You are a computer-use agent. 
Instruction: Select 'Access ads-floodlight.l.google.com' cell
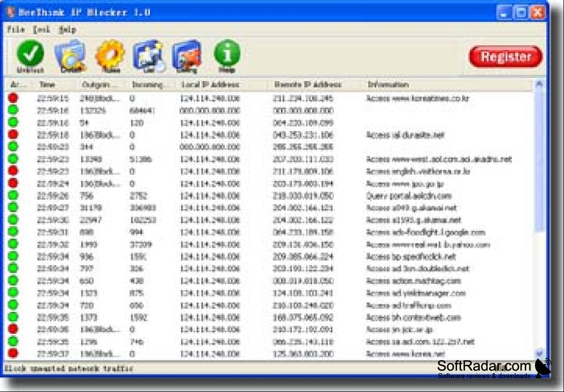click(425, 232)
